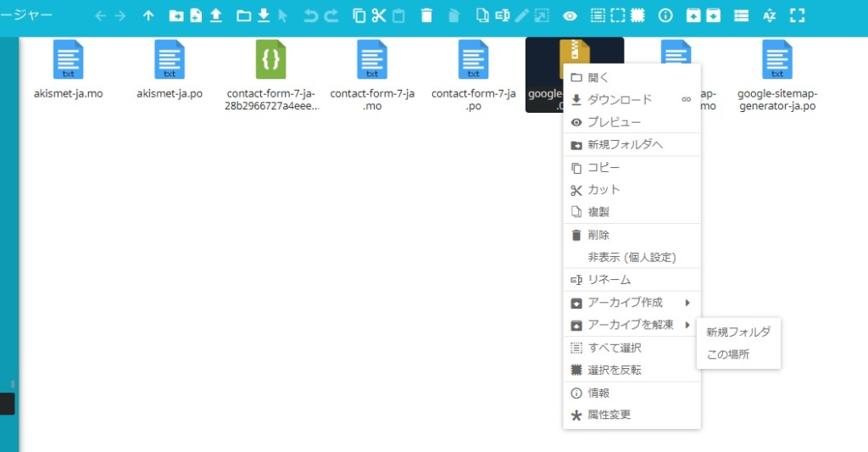This screenshot has height=452, width=868.
Task: Go to parent folder with up arrow
Action: tap(147, 16)
